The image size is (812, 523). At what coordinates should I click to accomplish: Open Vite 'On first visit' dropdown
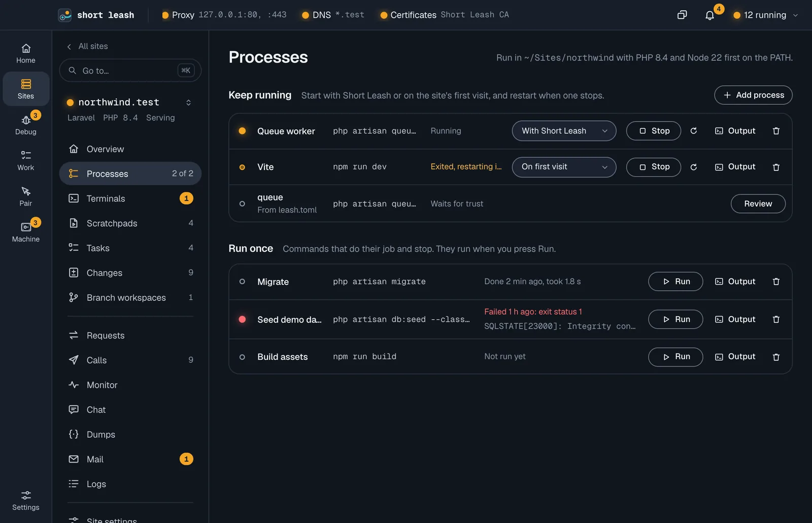coord(564,167)
